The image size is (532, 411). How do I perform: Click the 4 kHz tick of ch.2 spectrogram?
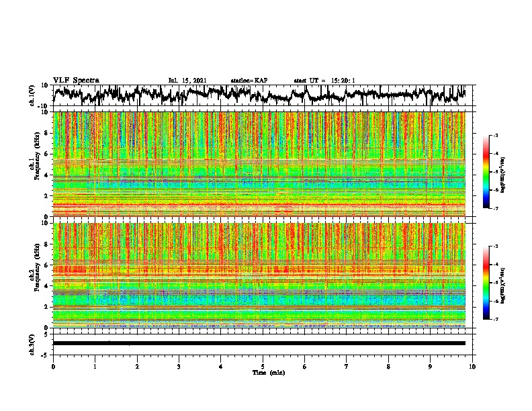click(x=47, y=286)
